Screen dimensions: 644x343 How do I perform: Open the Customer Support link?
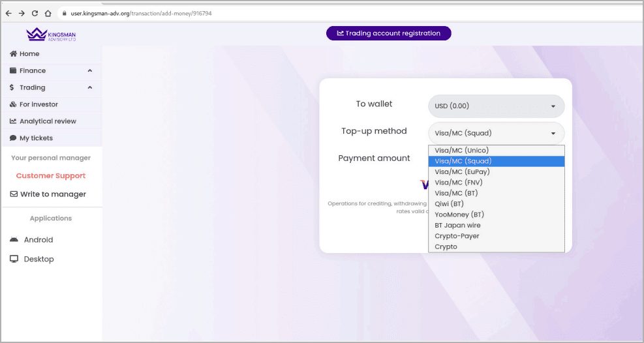tap(51, 176)
